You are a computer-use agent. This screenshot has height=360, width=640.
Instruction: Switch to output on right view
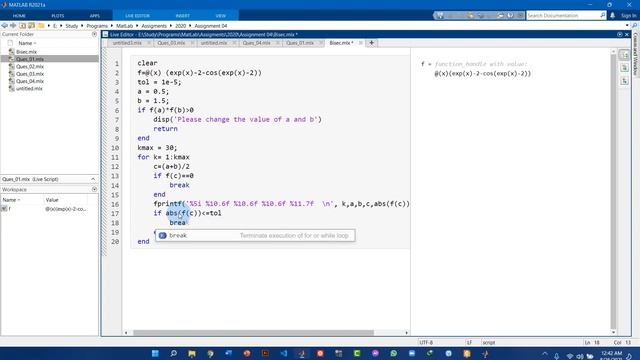tap(624, 55)
